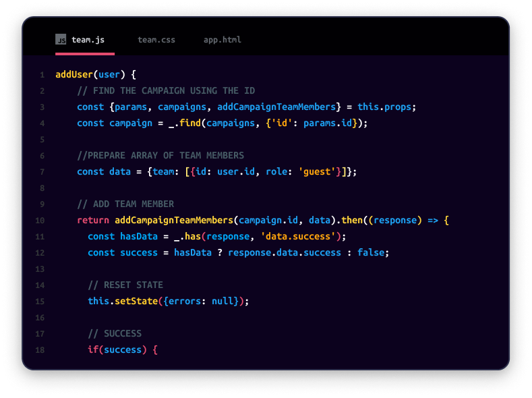The height and width of the screenshot is (398, 532).
Task: Place cursor on the if(success) statement
Action: pyautogui.click(x=121, y=349)
